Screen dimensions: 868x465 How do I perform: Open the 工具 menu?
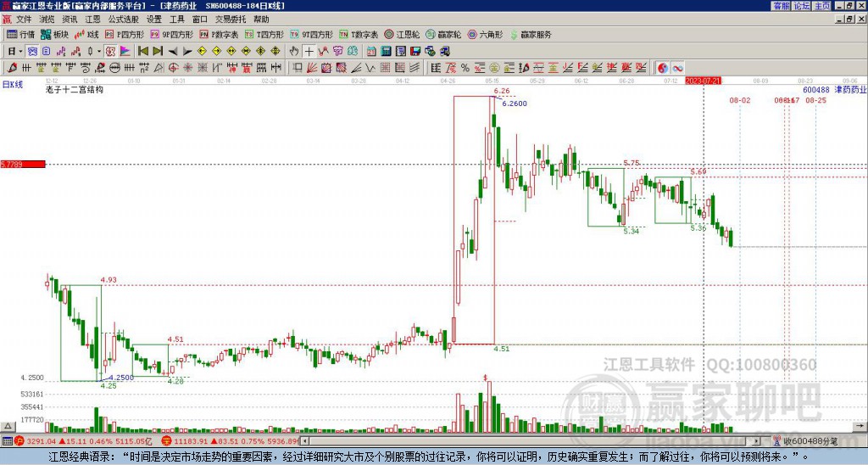[x=176, y=20]
